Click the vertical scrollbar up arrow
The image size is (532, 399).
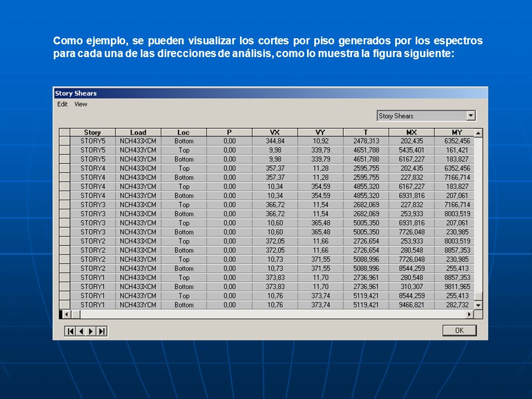[x=478, y=133]
